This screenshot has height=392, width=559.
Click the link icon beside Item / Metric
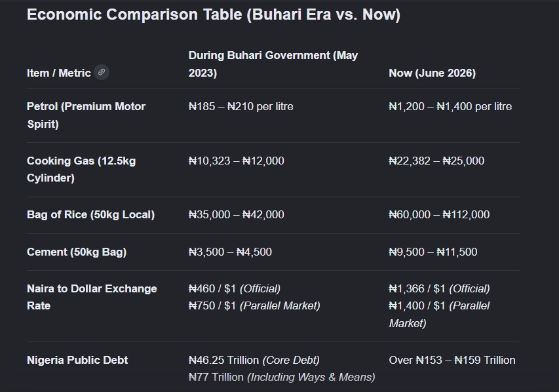(102, 72)
